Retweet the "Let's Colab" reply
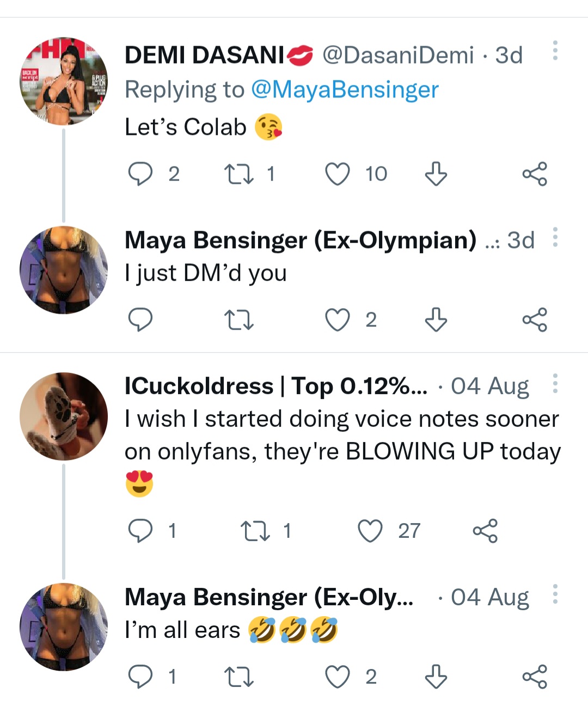 pos(239,174)
